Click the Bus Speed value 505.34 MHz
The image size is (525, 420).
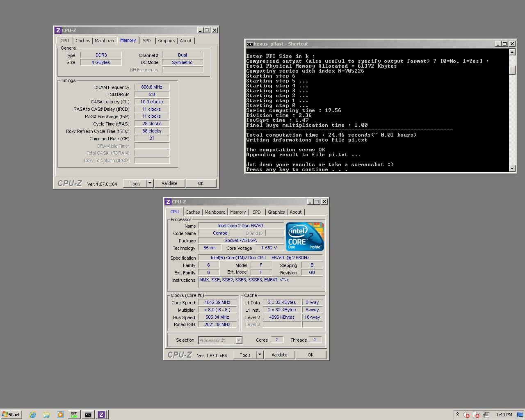[217, 317]
